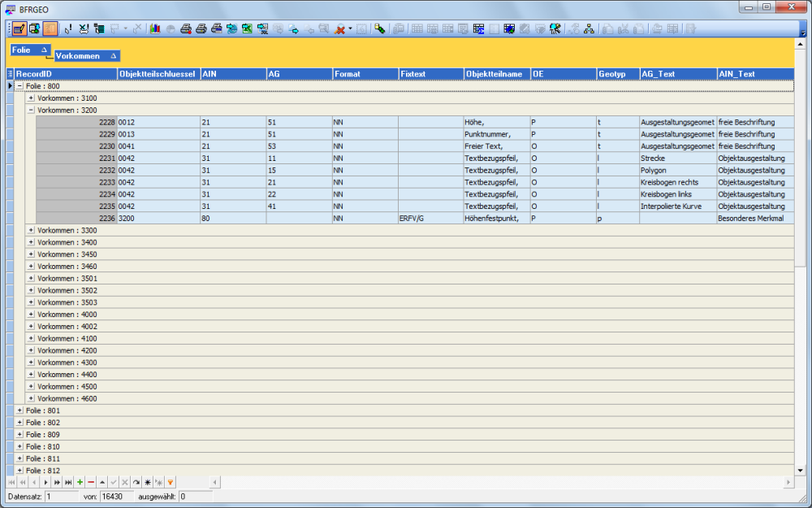Sort by the Objektteilname column header
The image size is (812, 508).
497,74
